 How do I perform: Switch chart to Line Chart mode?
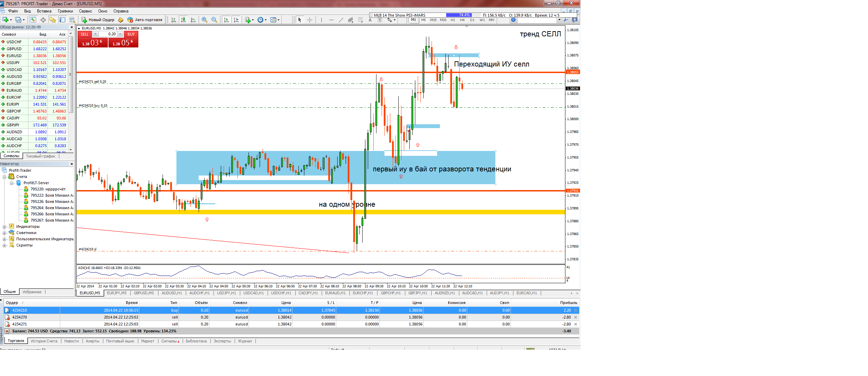pyautogui.click(x=193, y=20)
